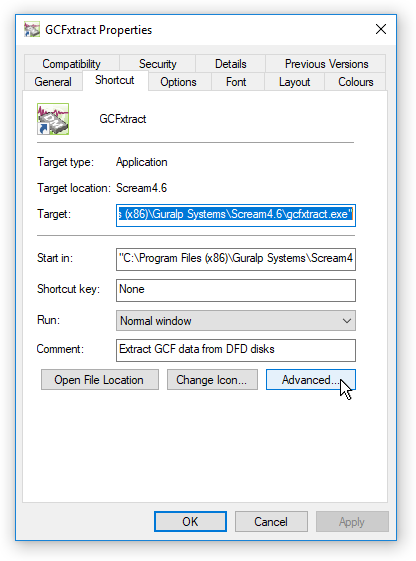The height and width of the screenshot is (561, 416).
Task: Open the Run window mode dropdown
Action: click(x=236, y=321)
